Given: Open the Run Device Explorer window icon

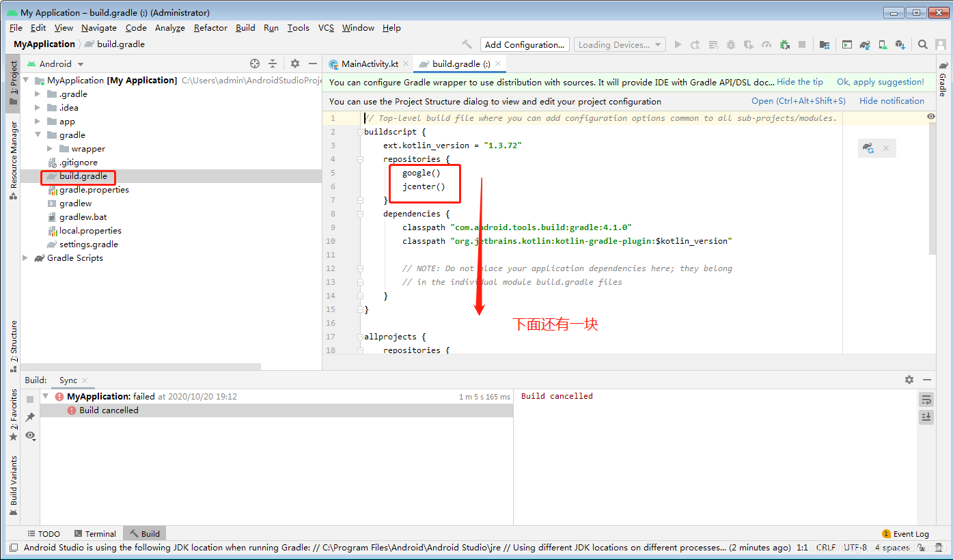Looking at the screenshot, I should (847, 44).
